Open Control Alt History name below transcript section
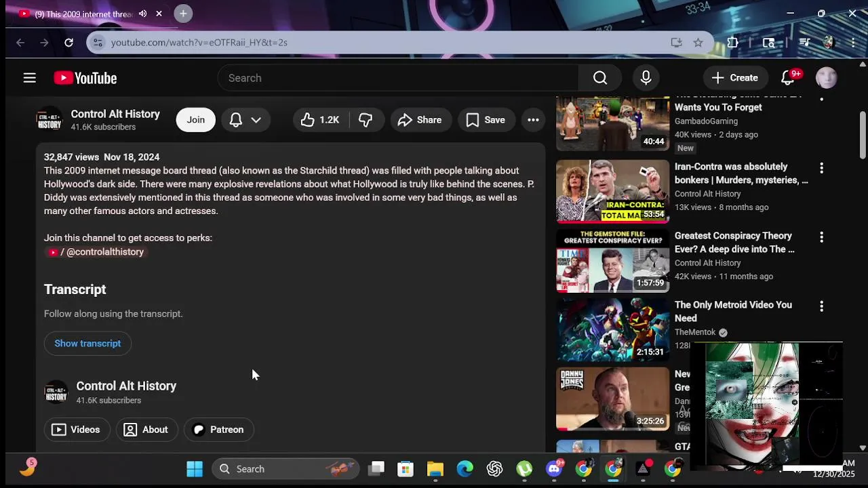The height and width of the screenshot is (488, 868). (126, 386)
